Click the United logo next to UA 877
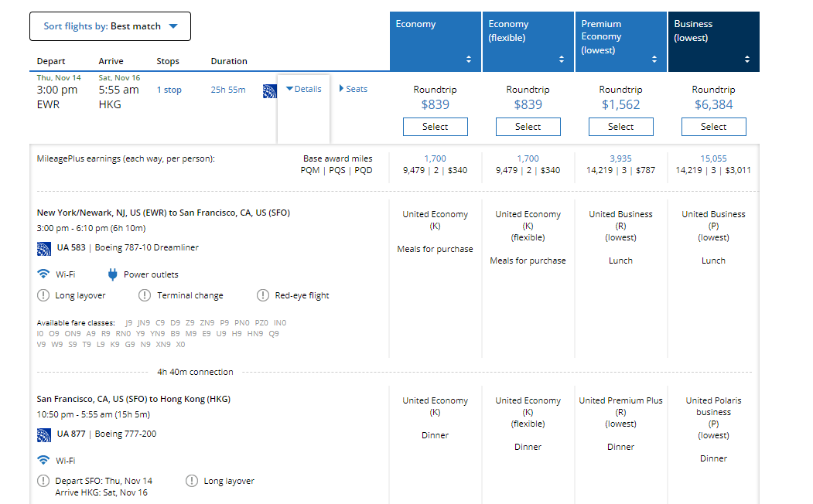The image size is (813, 504). pos(44,435)
